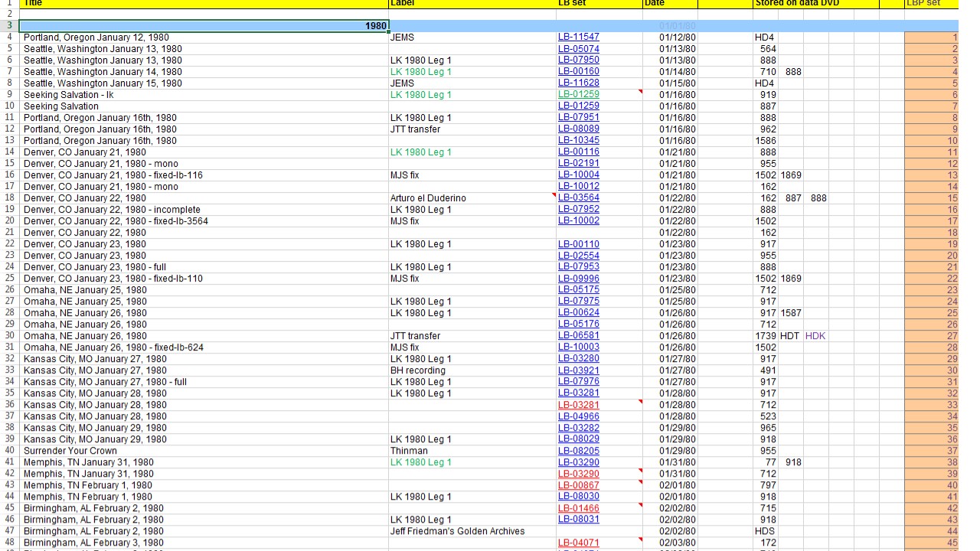Click the 'BH recording' label cell
This screenshot has width=980, height=551.
point(417,370)
